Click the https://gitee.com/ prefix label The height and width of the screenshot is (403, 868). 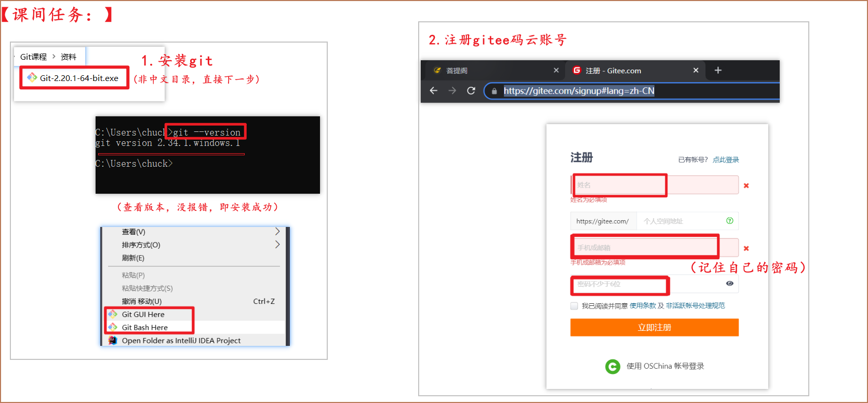pos(603,221)
